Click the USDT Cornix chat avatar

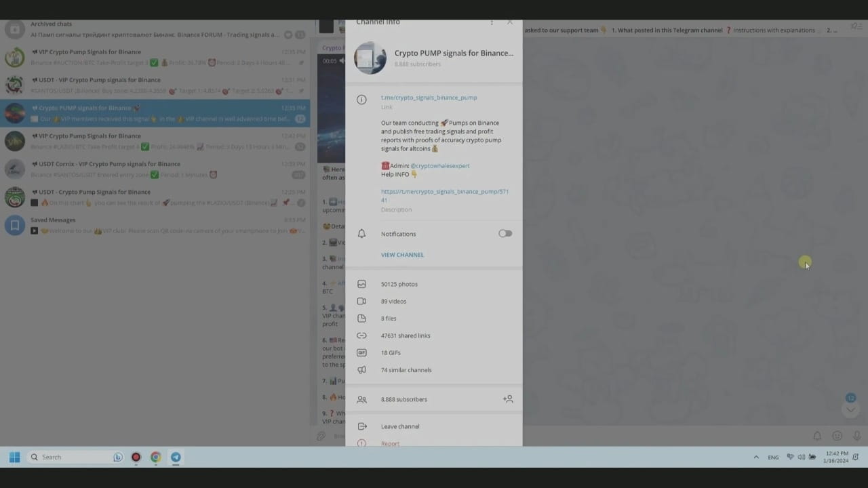click(15, 169)
